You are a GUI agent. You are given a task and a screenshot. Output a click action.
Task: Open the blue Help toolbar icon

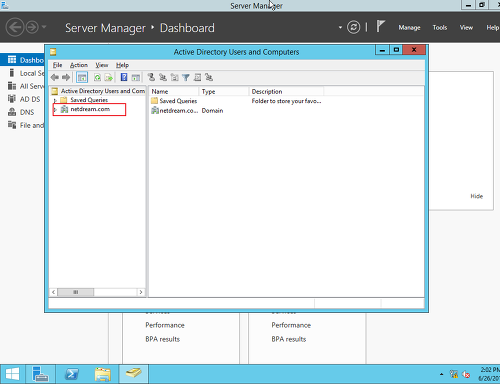click(124, 77)
